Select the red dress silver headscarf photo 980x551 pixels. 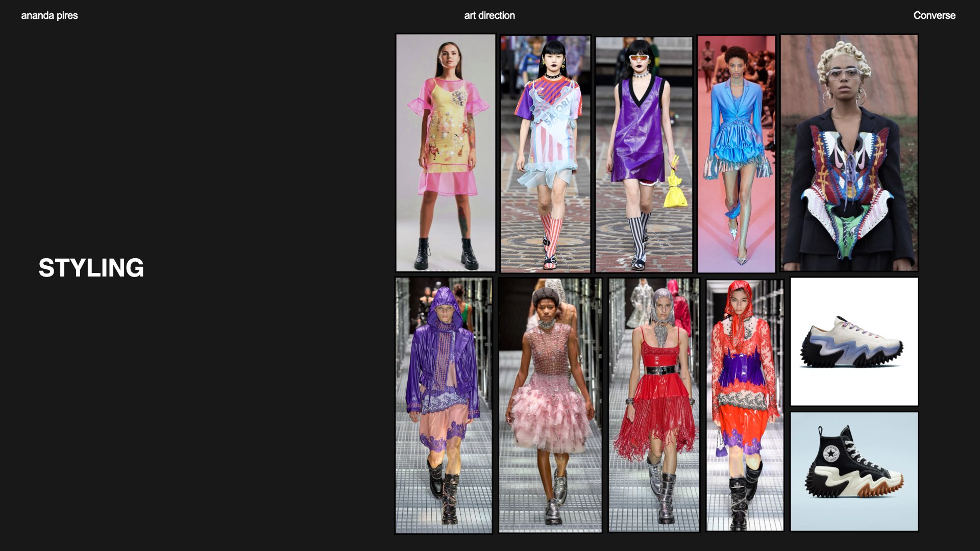pyautogui.click(x=654, y=406)
